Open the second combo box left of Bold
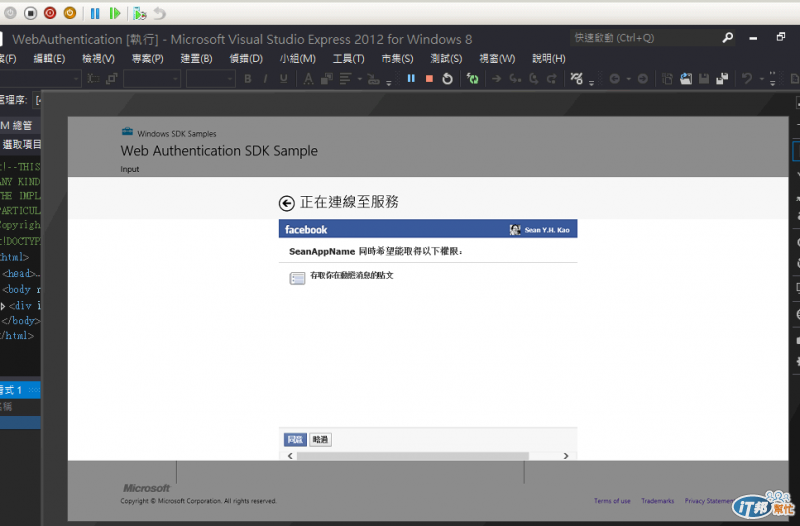Image resolution: width=800 pixels, height=526 pixels. coord(210,79)
